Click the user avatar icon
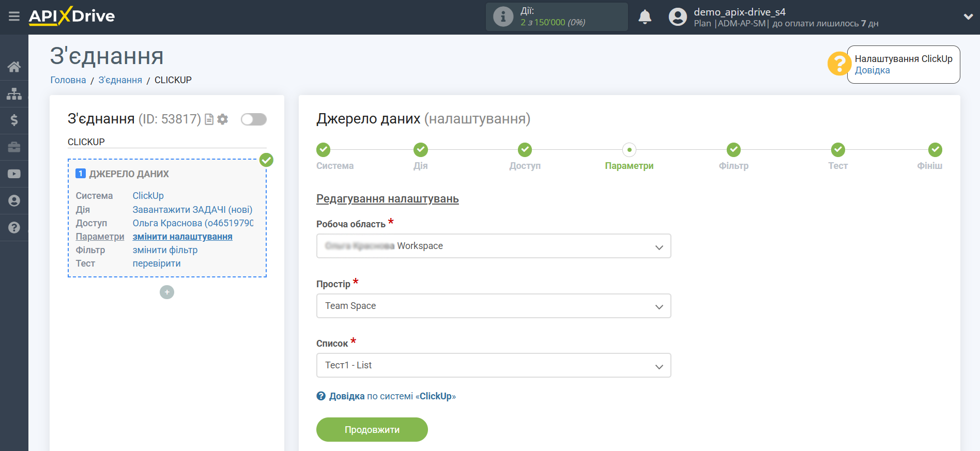The width and height of the screenshot is (980, 451). tap(678, 17)
